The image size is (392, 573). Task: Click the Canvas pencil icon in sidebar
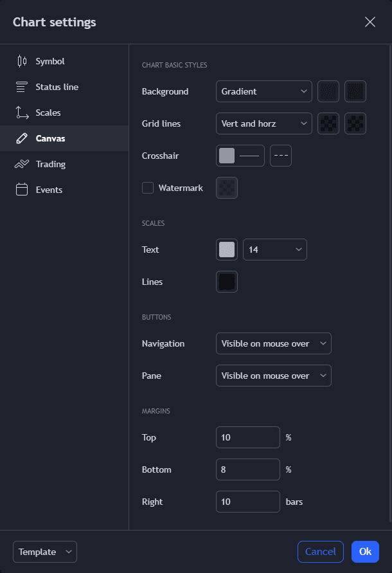[22, 138]
